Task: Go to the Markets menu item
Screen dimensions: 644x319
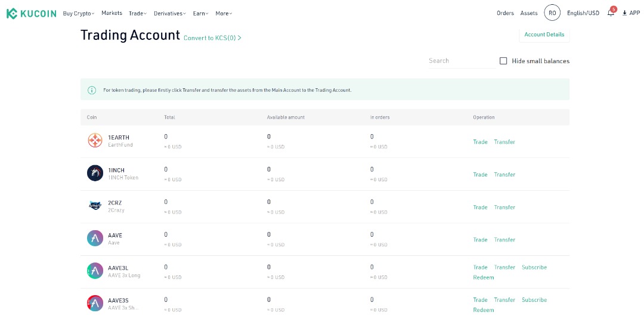Action: 112,13
